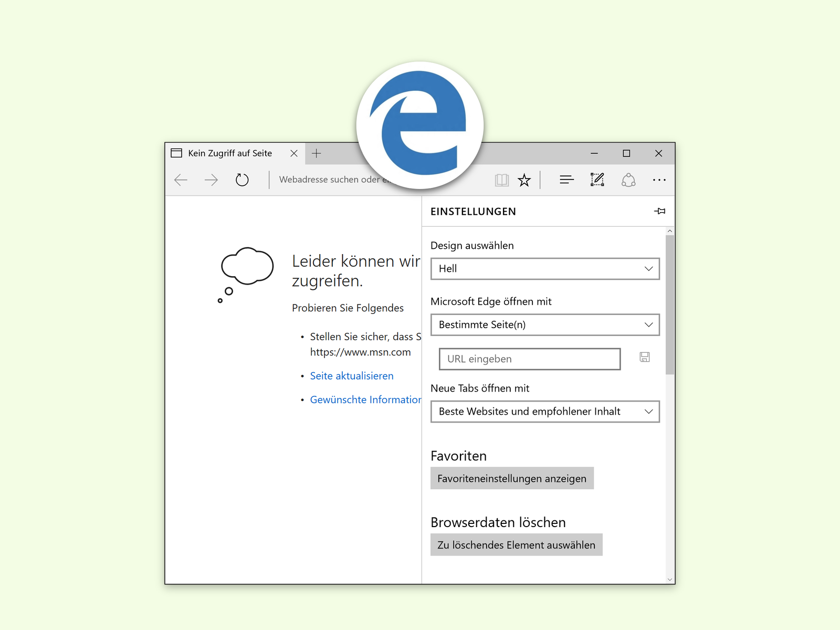This screenshot has height=630, width=840.
Task: Open the Design auswählen Hell dropdown
Action: coord(545,269)
